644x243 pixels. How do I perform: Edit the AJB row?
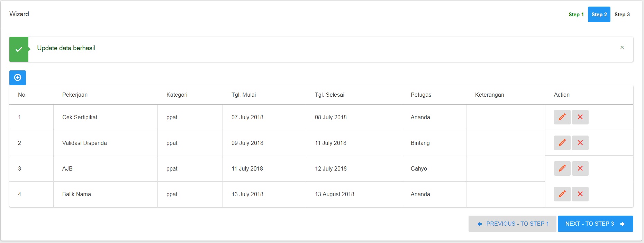pyautogui.click(x=562, y=168)
